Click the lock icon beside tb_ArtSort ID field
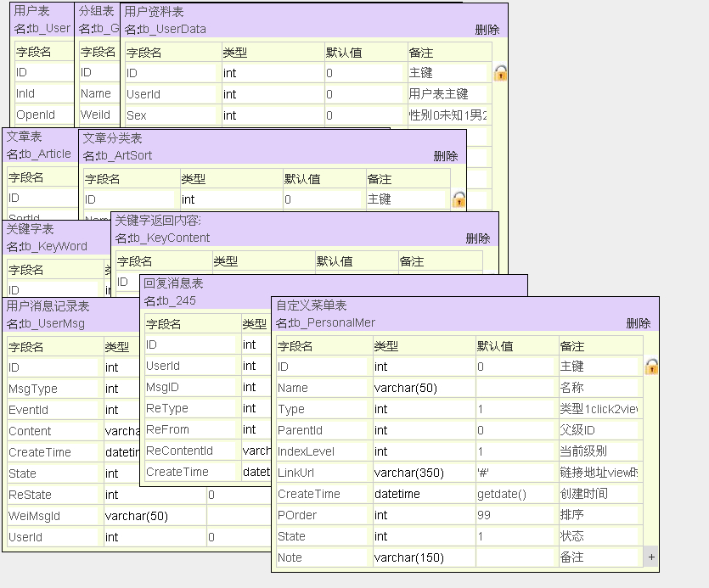Image resolution: width=709 pixels, height=588 pixels. click(x=459, y=197)
